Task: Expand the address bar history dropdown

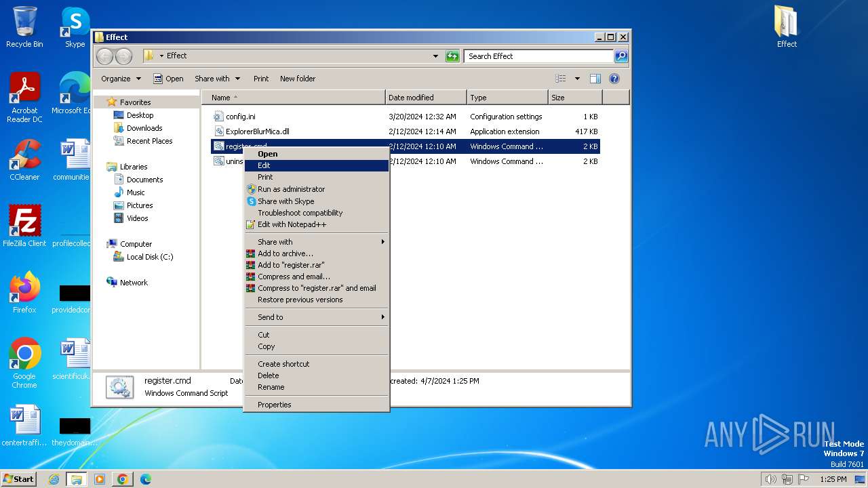Action: coord(435,56)
